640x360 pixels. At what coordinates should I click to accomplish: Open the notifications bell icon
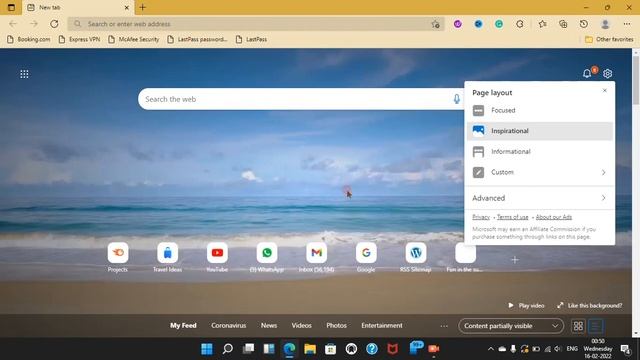pos(587,73)
